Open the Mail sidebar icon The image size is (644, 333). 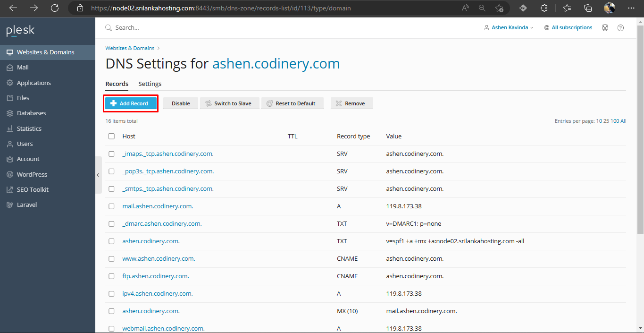[x=9, y=68]
